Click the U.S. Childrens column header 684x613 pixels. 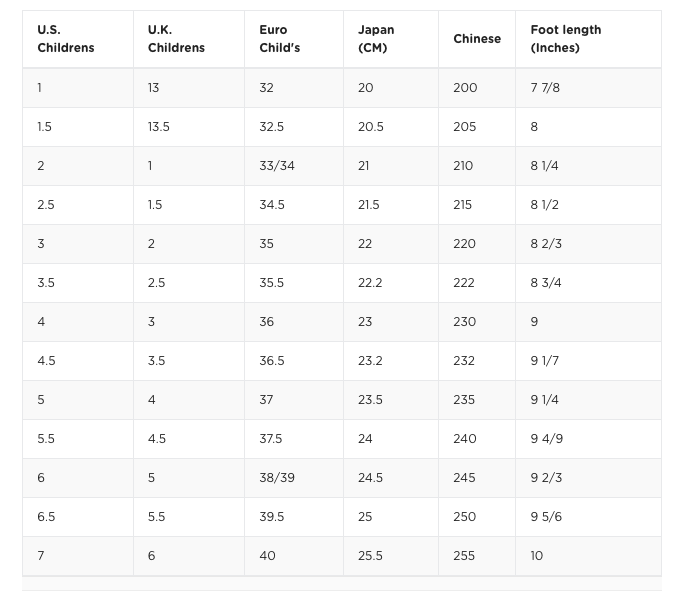pyautogui.click(x=66, y=39)
